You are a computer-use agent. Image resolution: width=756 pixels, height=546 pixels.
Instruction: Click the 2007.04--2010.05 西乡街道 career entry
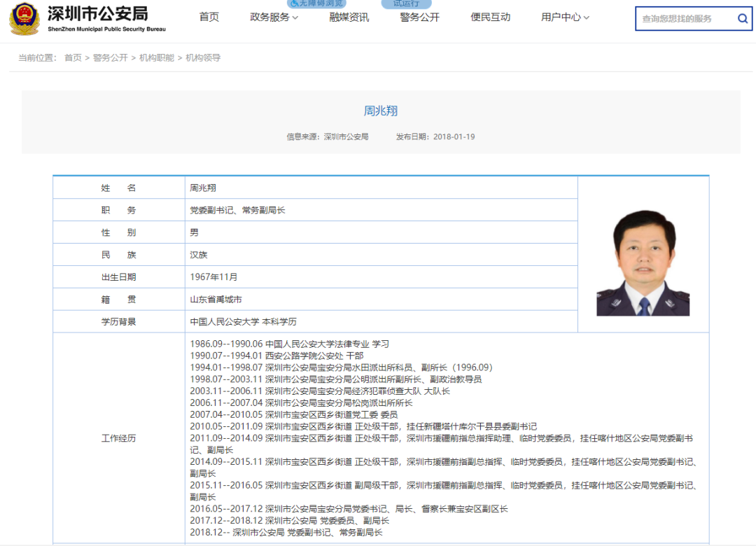pos(293,415)
